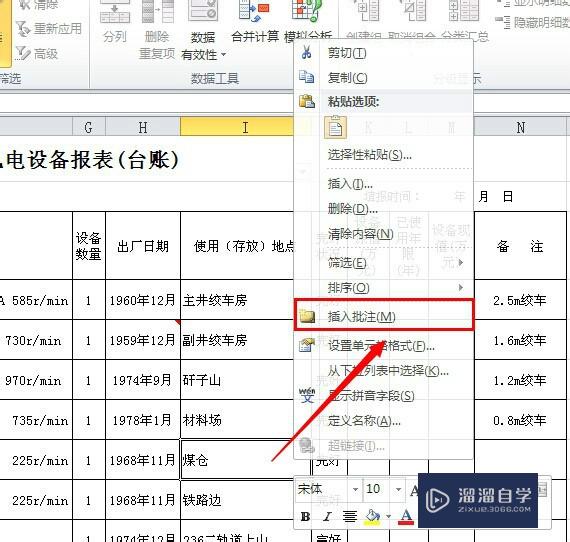Image resolution: width=570 pixels, height=542 pixels.
Task: Click the Bold button in mini toolbar
Action: (x=306, y=516)
